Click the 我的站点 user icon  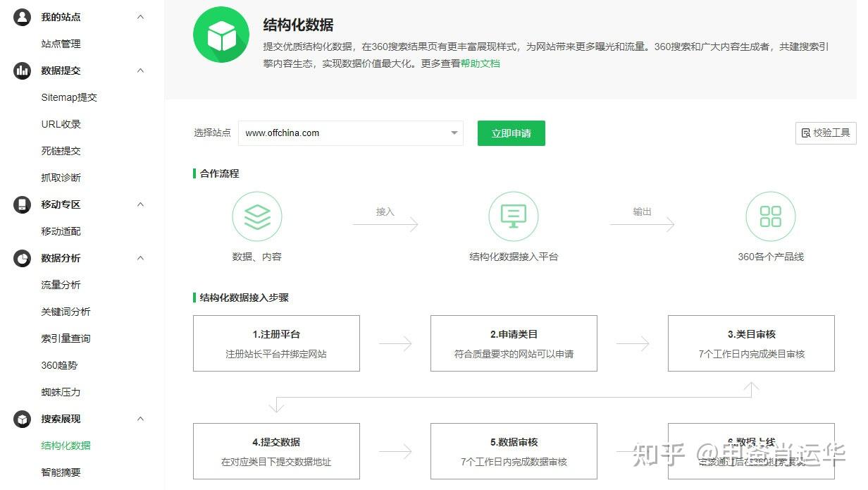[23, 17]
